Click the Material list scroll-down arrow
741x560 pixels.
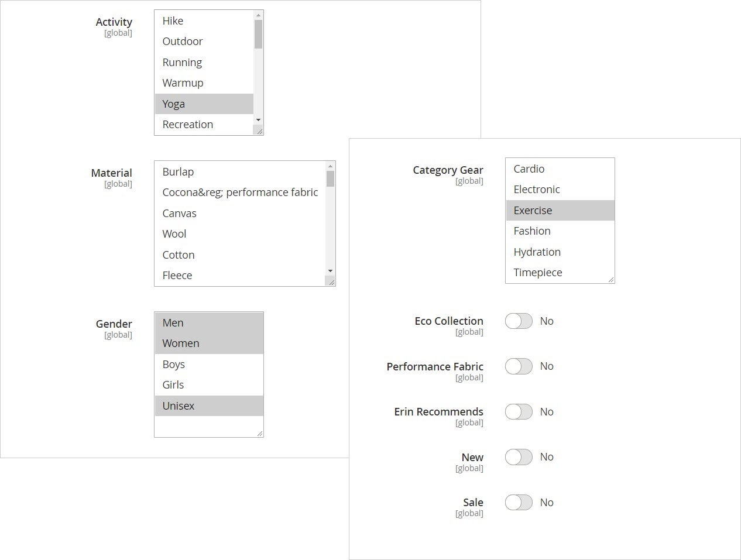[x=330, y=271]
